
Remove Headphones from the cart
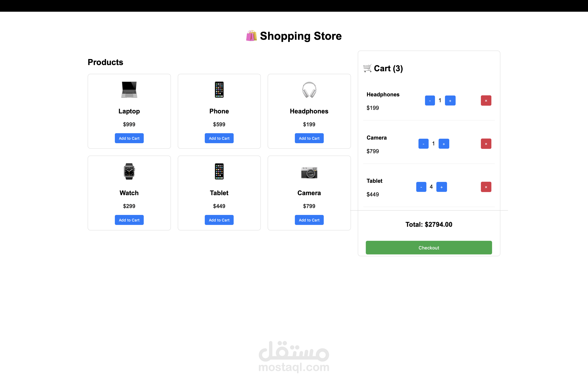point(486,100)
